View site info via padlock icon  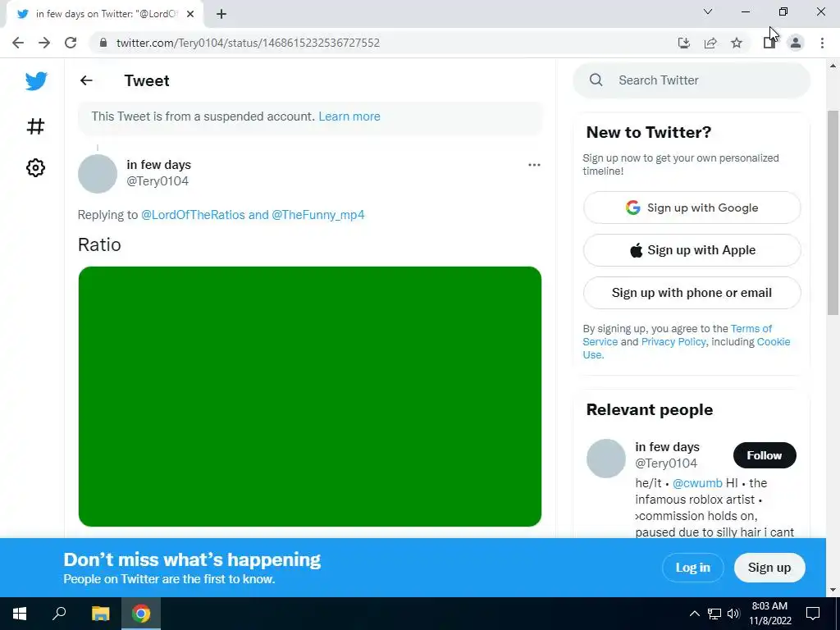coord(104,43)
